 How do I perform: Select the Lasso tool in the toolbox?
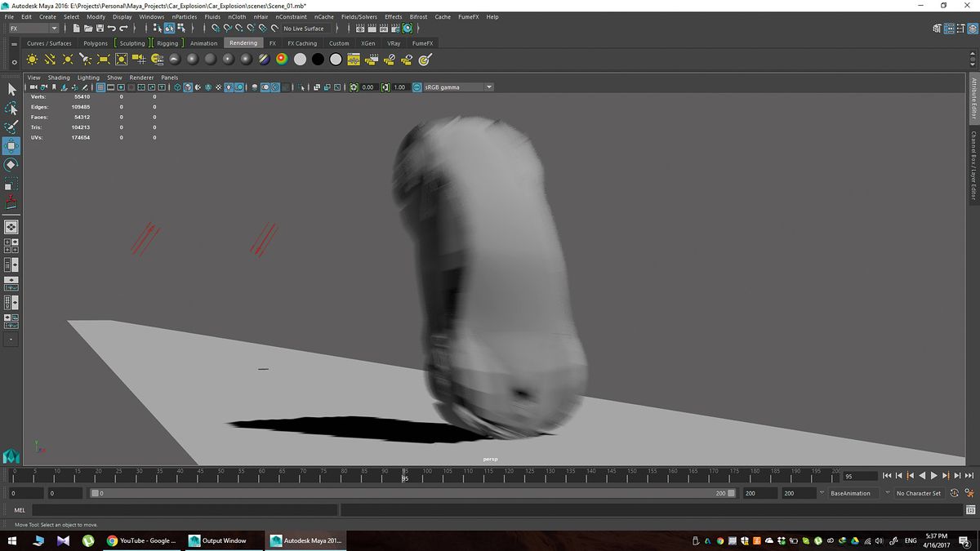point(11,106)
